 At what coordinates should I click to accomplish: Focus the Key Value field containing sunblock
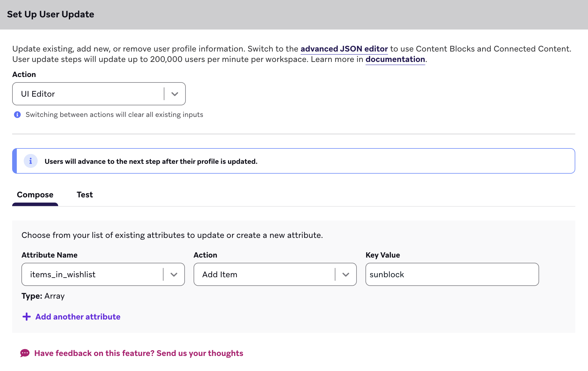[452, 275]
